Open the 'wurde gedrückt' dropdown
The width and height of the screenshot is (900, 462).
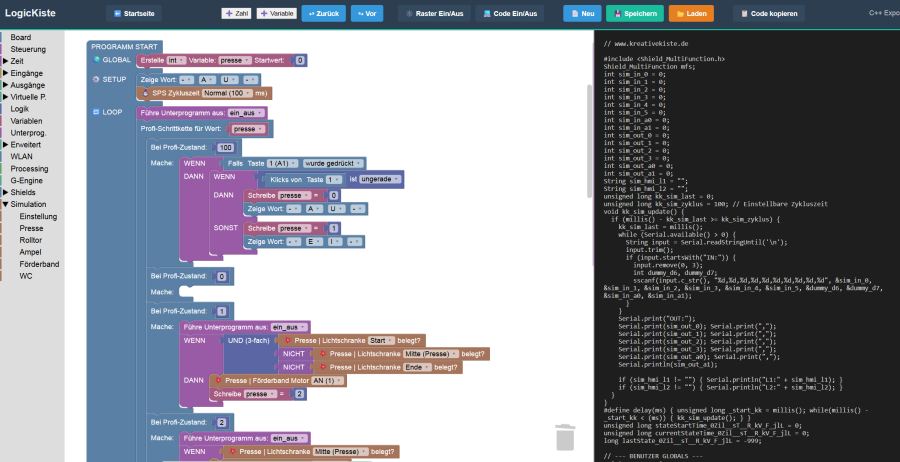click(333, 164)
